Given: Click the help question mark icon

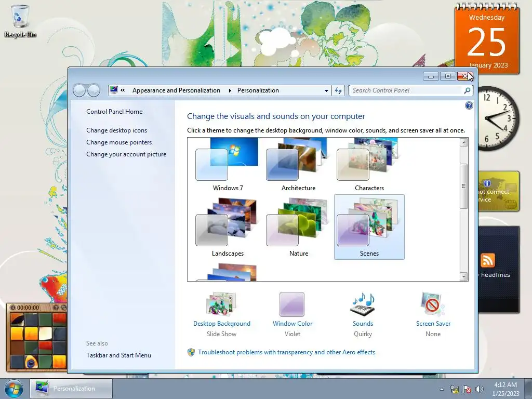Looking at the screenshot, I should [469, 105].
